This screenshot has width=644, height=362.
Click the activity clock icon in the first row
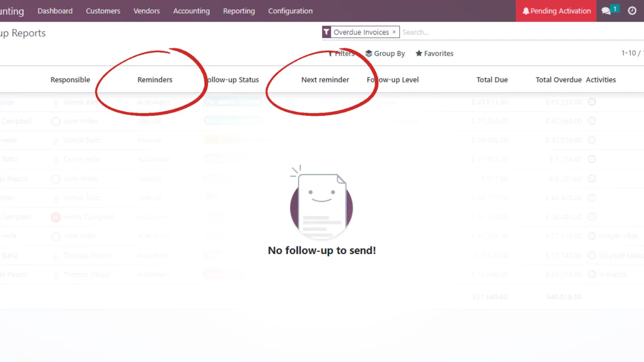click(592, 102)
